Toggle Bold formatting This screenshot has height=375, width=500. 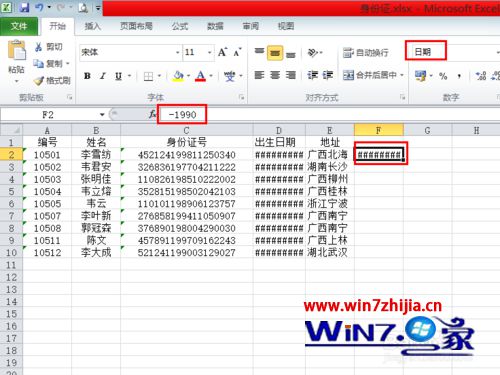coord(87,76)
